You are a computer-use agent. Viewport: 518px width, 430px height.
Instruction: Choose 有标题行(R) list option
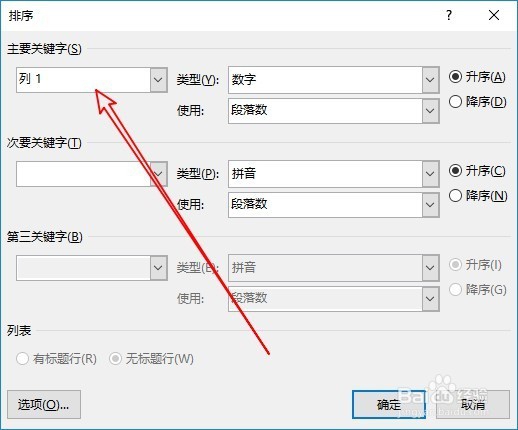pyautogui.click(x=56, y=359)
